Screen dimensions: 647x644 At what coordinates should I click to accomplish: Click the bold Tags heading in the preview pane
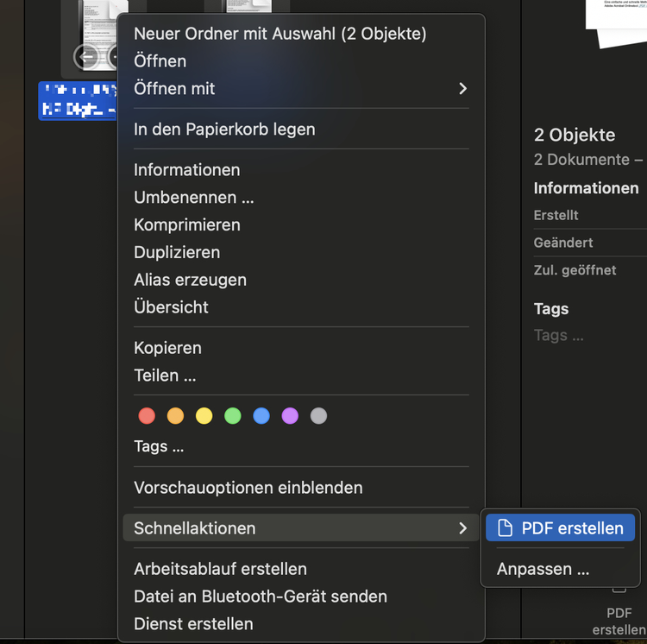pyautogui.click(x=551, y=309)
